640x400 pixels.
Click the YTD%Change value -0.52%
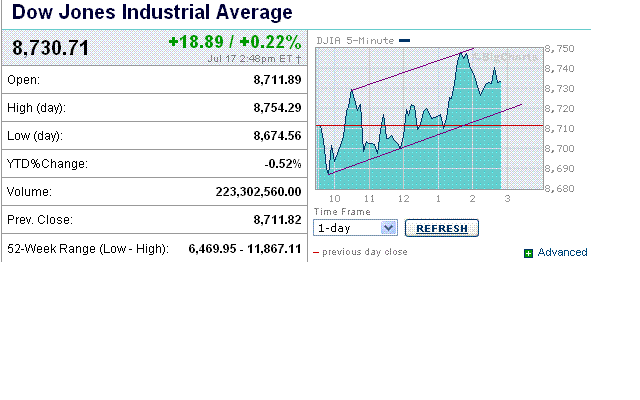282,164
